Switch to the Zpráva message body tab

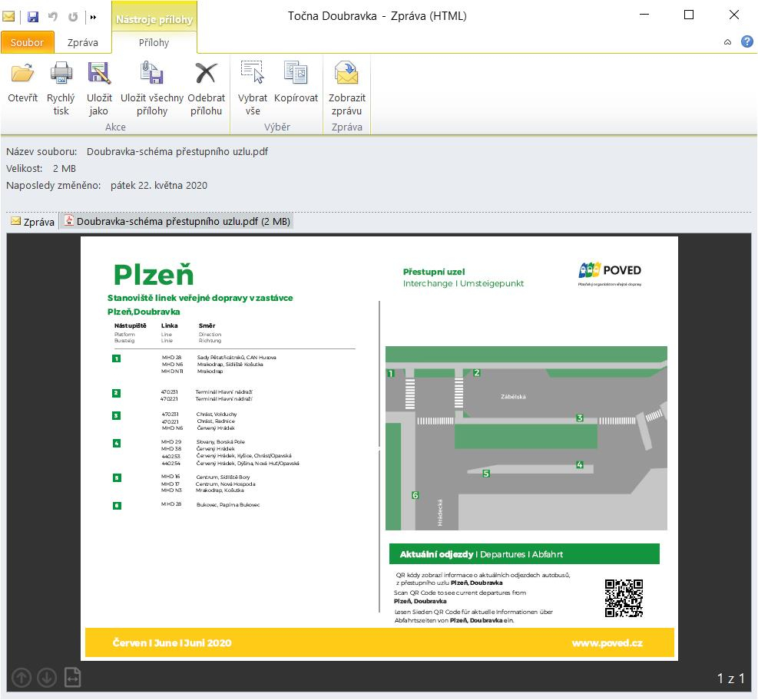coord(33,222)
